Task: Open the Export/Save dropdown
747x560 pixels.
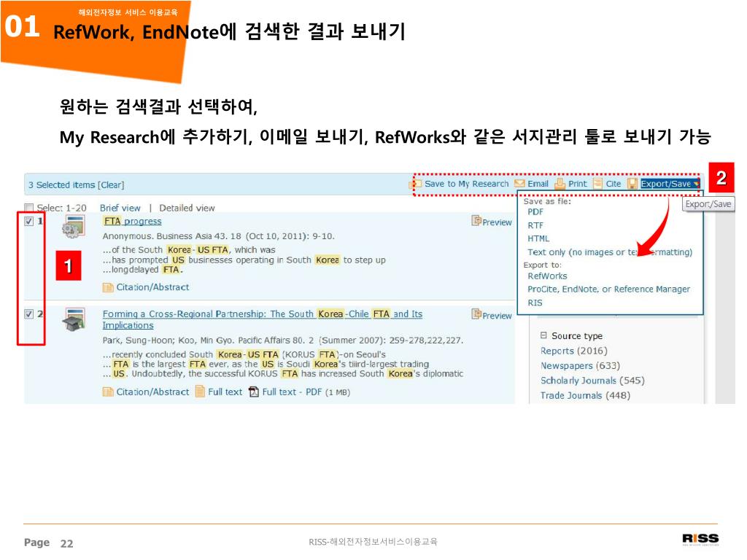Action: tap(670, 184)
